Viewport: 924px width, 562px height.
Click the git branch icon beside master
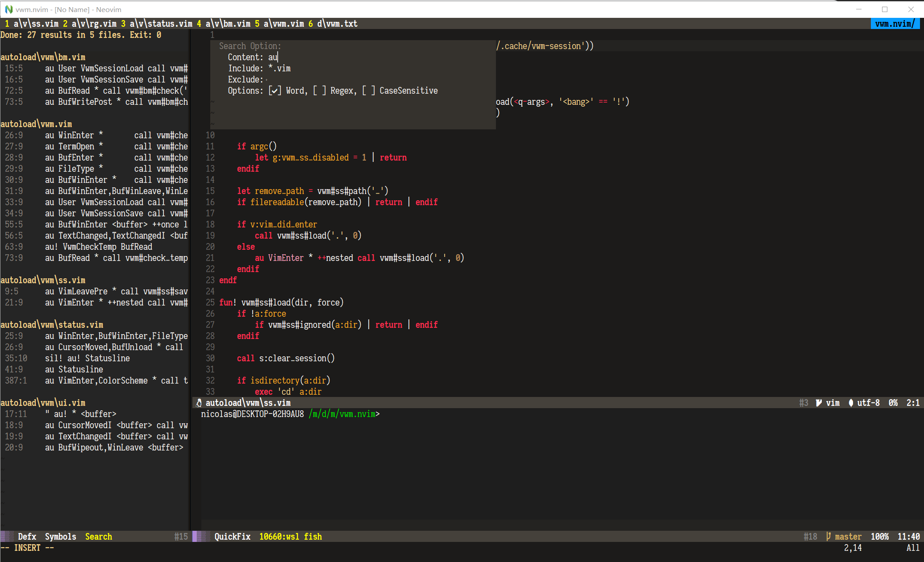point(828,536)
